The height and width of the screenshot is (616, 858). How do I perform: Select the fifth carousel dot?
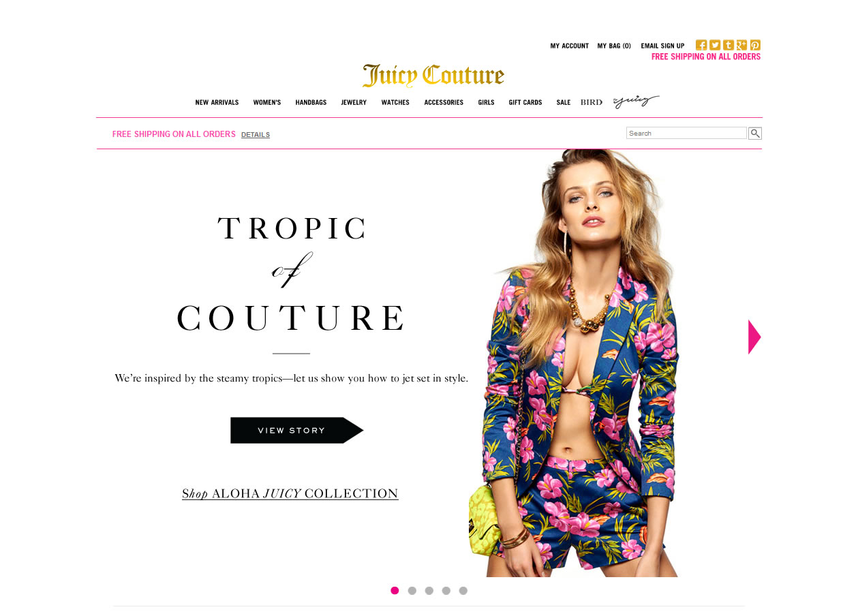[x=463, y=591]
